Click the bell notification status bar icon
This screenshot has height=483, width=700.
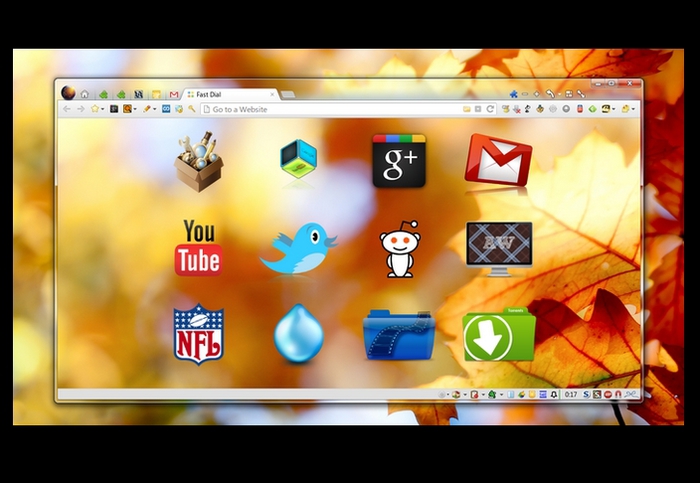[554, 395]
